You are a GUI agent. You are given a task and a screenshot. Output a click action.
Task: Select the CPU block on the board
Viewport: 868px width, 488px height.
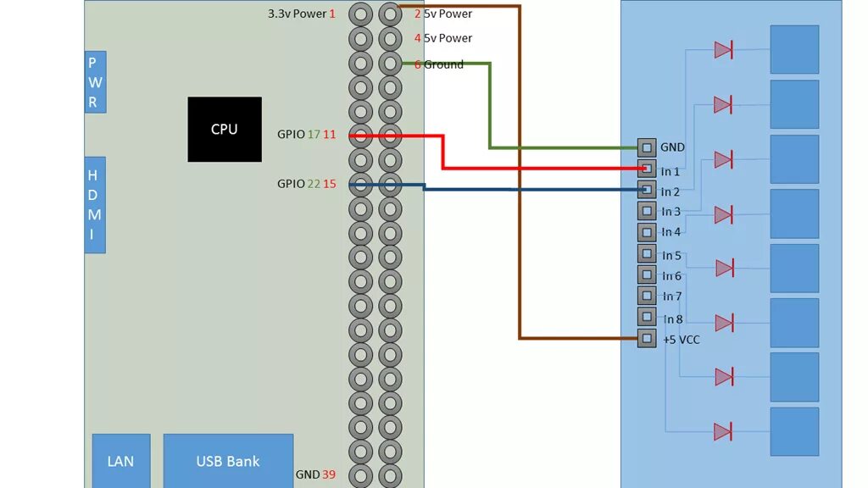tap(224, 129)
